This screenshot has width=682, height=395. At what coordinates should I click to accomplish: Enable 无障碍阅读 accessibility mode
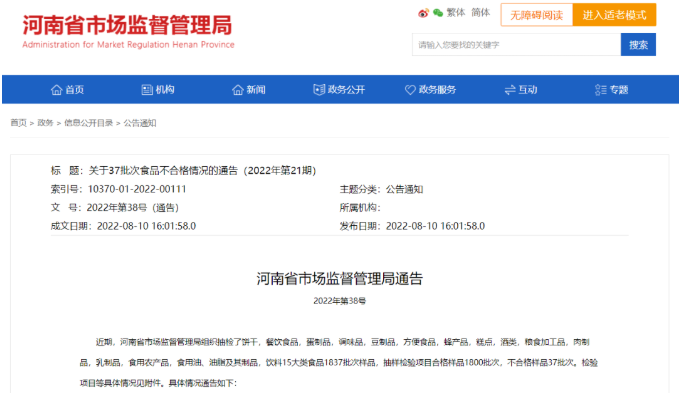[x=537, y=15]
